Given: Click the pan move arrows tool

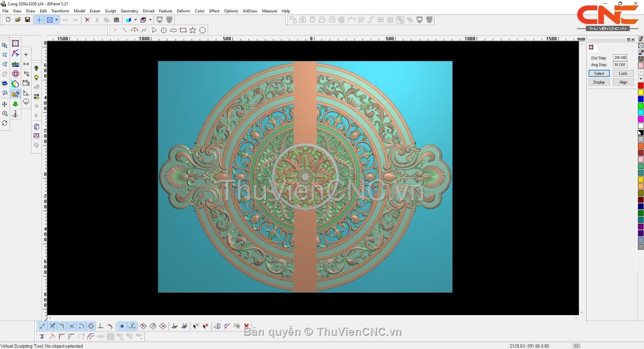Looking at the screenshot, I should tap(5, 104).
